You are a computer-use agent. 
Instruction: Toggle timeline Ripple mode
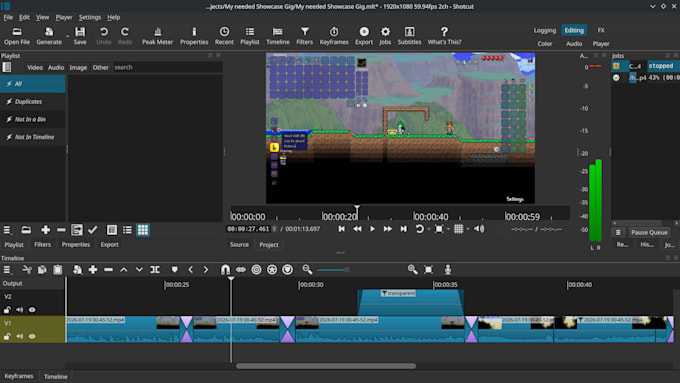pyautogui.click(x=256, y=270)
